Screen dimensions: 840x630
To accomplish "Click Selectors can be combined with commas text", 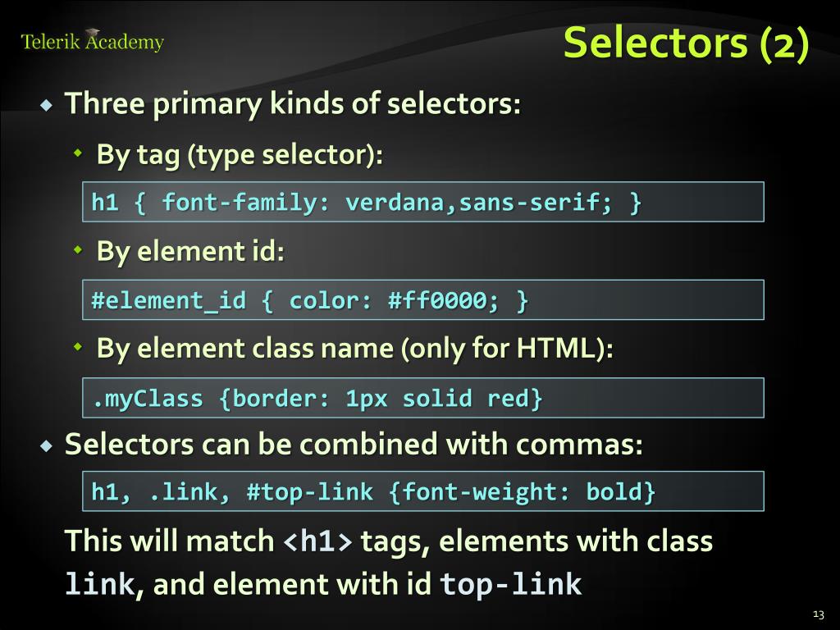I will pos(354,444).
